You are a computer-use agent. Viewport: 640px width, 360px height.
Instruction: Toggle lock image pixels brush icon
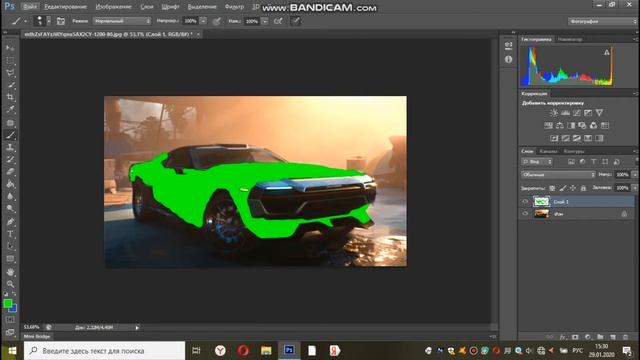562,188
